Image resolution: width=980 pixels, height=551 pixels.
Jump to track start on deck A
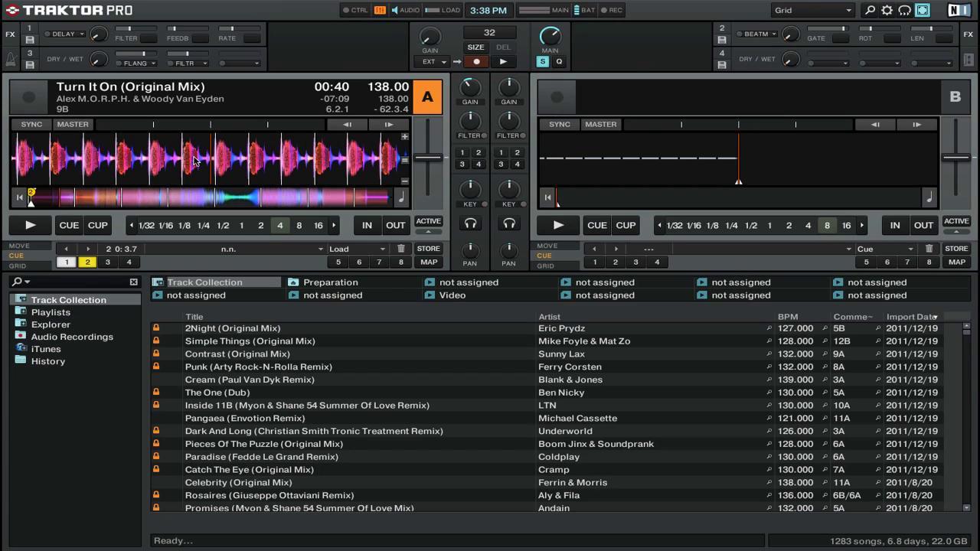pos(20,197)
